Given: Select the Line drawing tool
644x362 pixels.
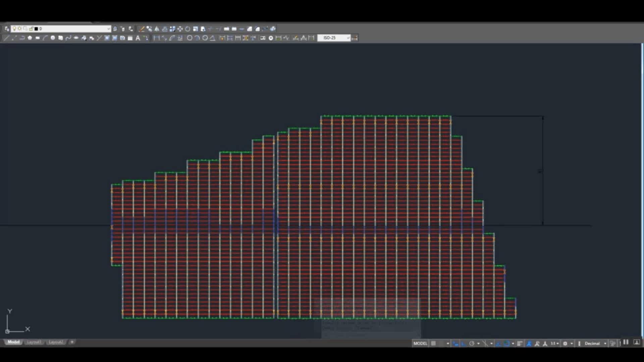Looking at the screenshot, I should [x=6, y=38].
